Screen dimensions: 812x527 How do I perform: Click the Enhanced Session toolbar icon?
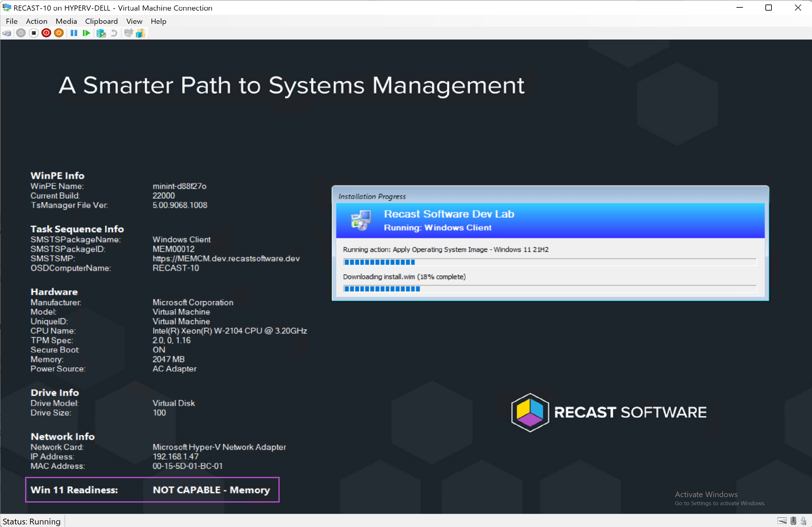pos(128,33)
